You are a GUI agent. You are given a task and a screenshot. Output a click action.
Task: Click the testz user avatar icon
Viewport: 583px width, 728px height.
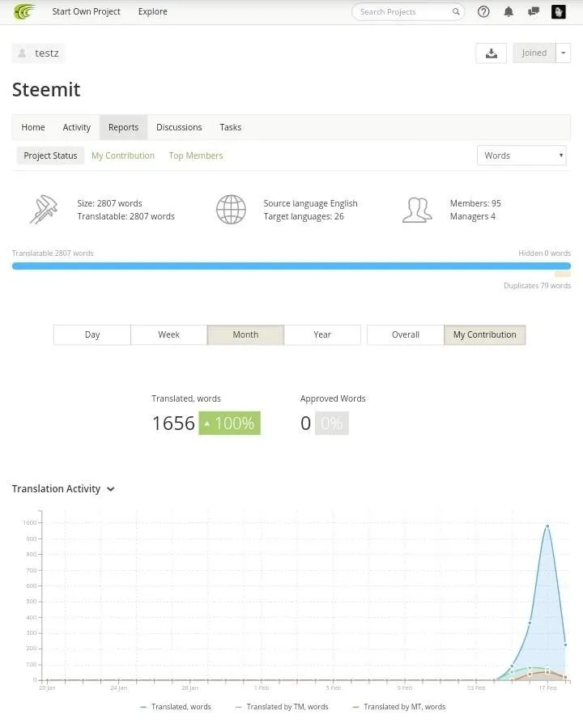[22, 53]
